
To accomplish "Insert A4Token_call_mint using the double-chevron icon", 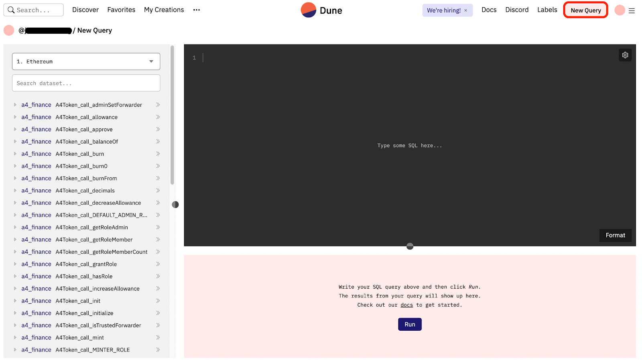I will 158,338.
